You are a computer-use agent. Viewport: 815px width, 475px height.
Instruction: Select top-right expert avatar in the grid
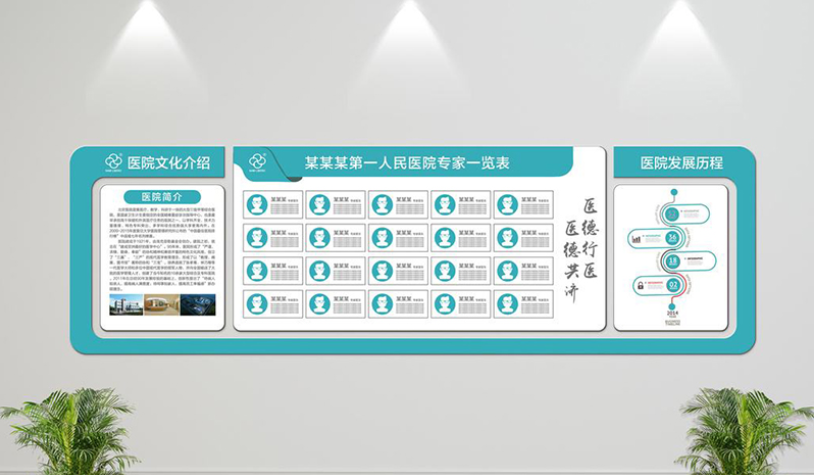tap(507, 204)
